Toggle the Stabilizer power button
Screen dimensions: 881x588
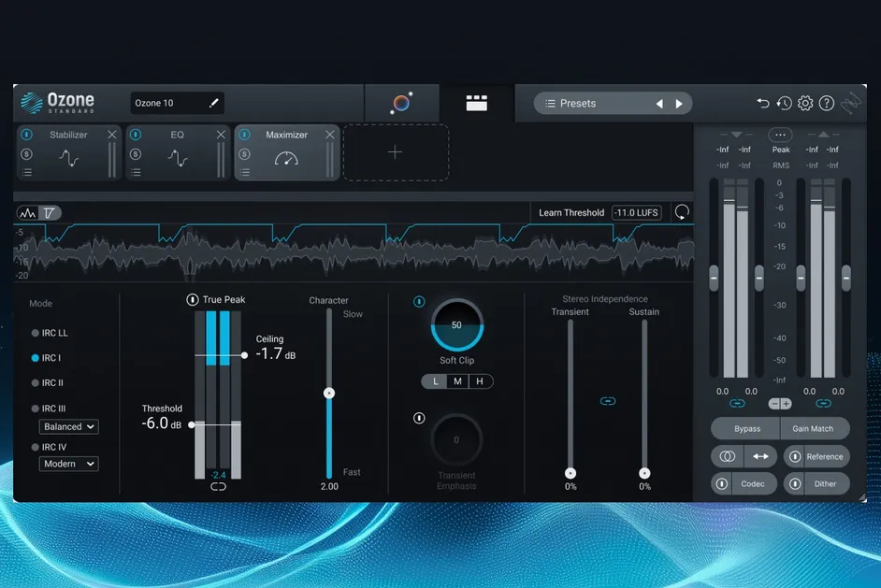click(26, 135)
